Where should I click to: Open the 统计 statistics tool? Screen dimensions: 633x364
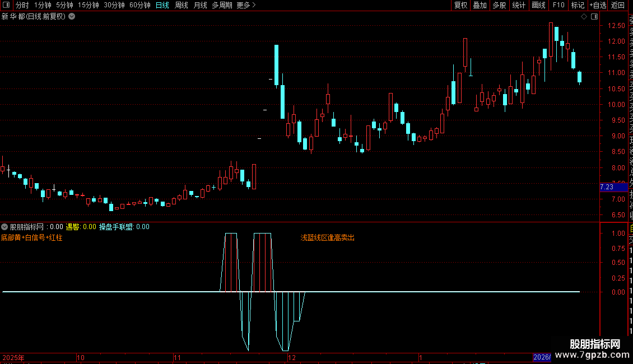point(519,5)
